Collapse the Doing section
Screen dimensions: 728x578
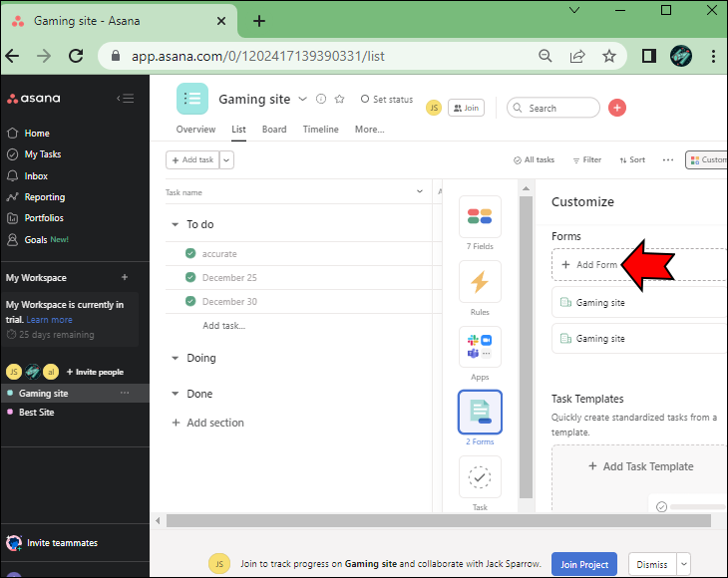tap(176, 358)
